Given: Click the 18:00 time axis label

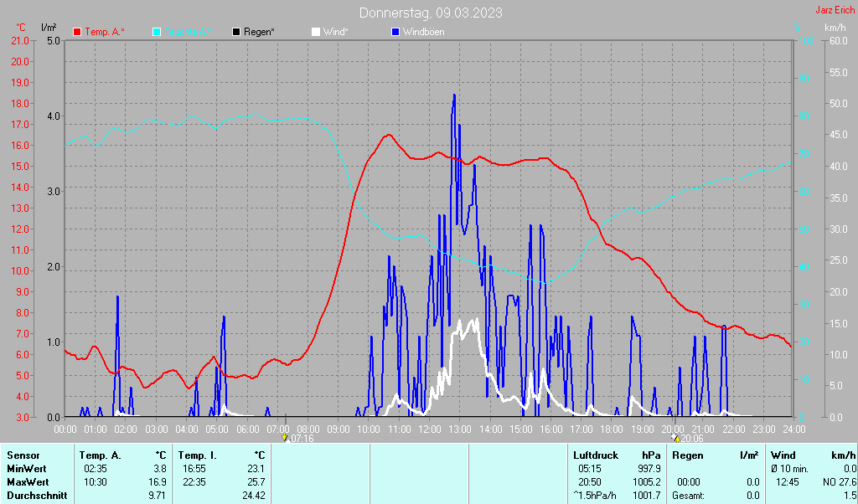Looking at the screenshot, I should [x=611, y=429].
